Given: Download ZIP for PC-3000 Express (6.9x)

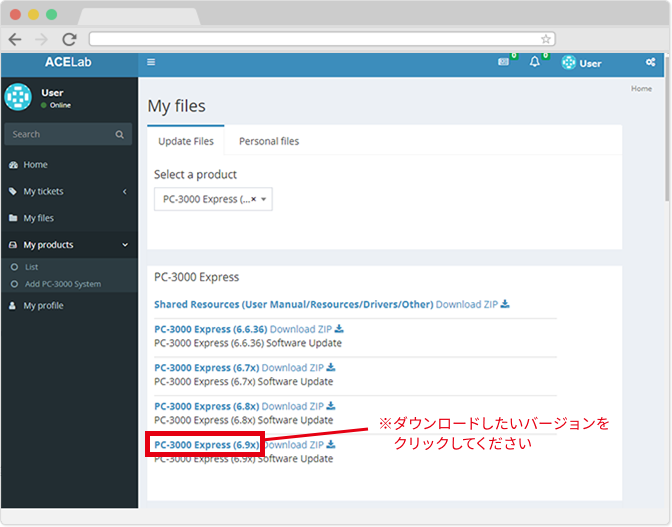Looking at the screenshot, I should [x=294, y=445].
